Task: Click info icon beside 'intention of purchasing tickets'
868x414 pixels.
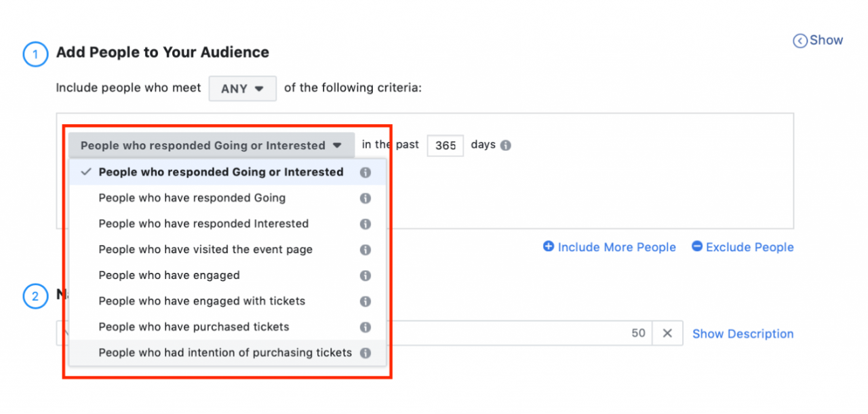Action: (365, 353)
